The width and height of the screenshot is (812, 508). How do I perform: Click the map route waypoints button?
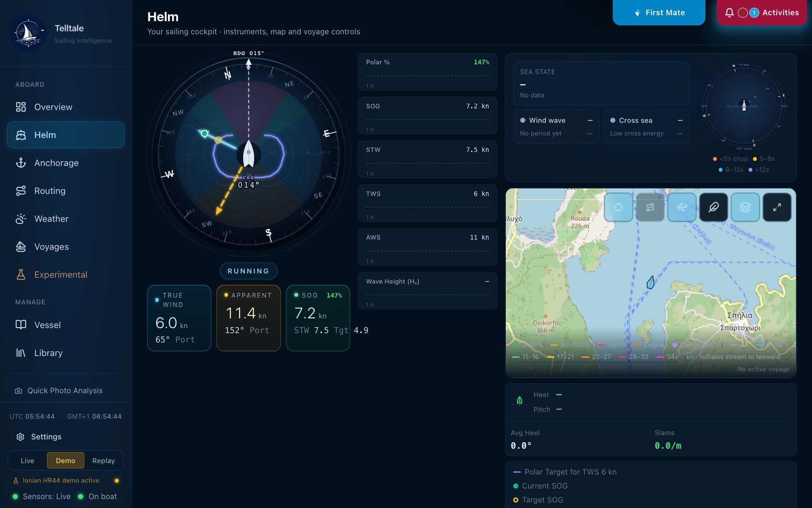point(650,207)
